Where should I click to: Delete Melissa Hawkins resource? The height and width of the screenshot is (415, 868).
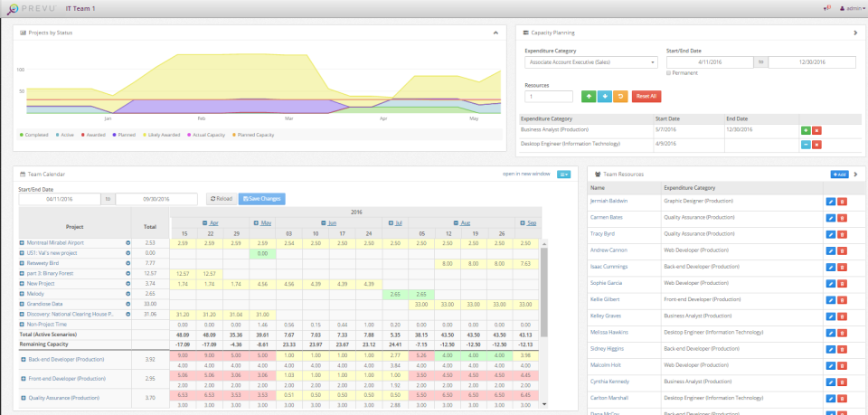[842, 333]
